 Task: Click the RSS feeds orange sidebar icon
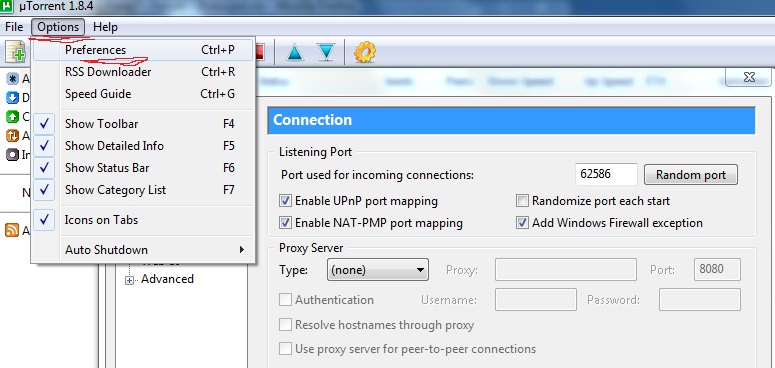click(12, 230)
